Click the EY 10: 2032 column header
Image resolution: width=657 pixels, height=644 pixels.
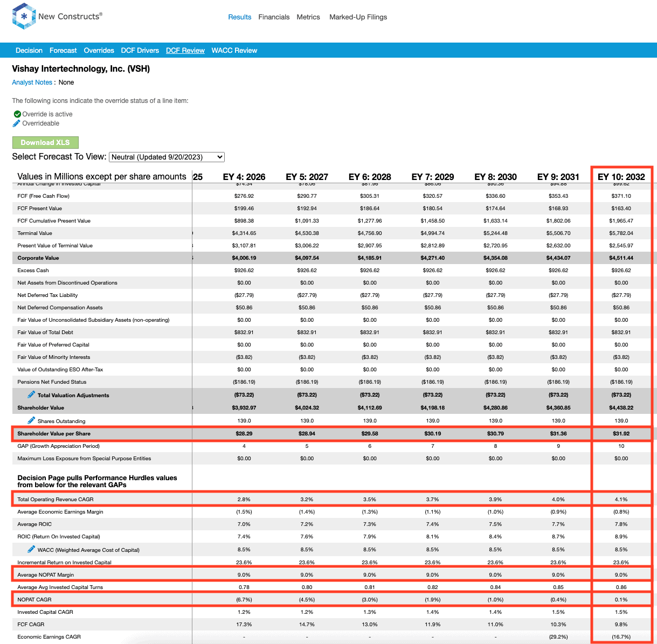tap(621, 177)
